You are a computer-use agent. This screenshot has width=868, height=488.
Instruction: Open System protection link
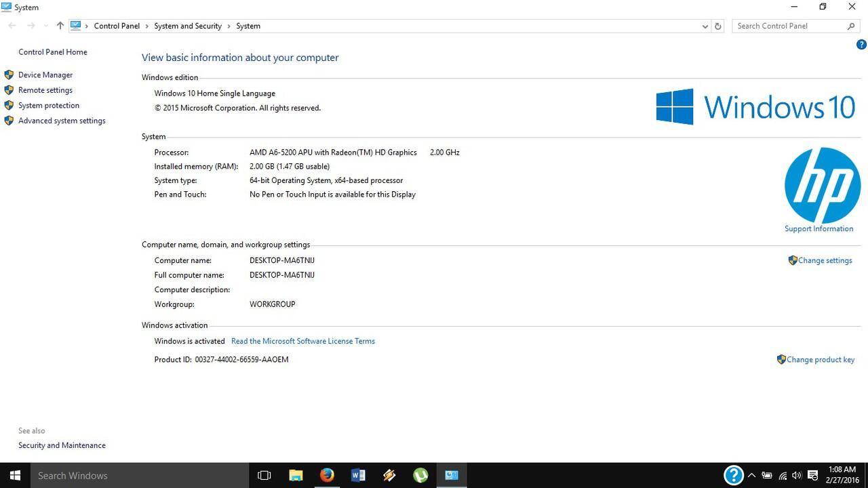click(49, 106)
